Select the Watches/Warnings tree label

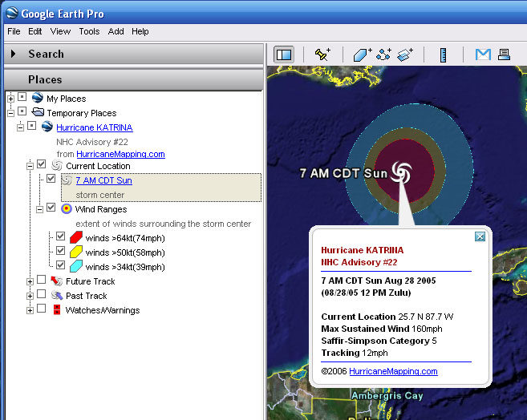coord(103,310)
